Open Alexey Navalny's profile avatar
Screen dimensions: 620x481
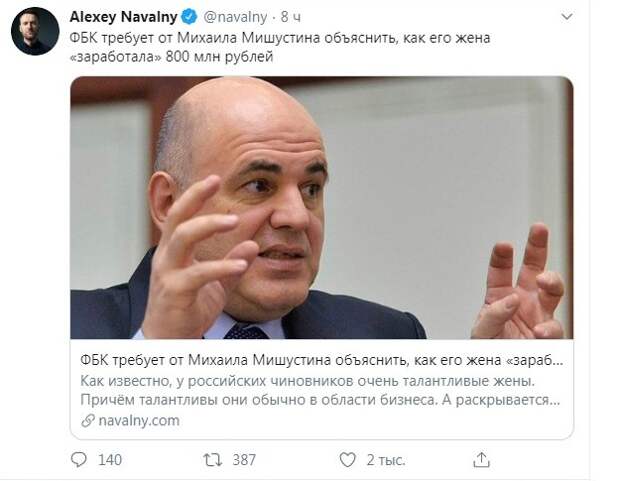tap(35, 31)
